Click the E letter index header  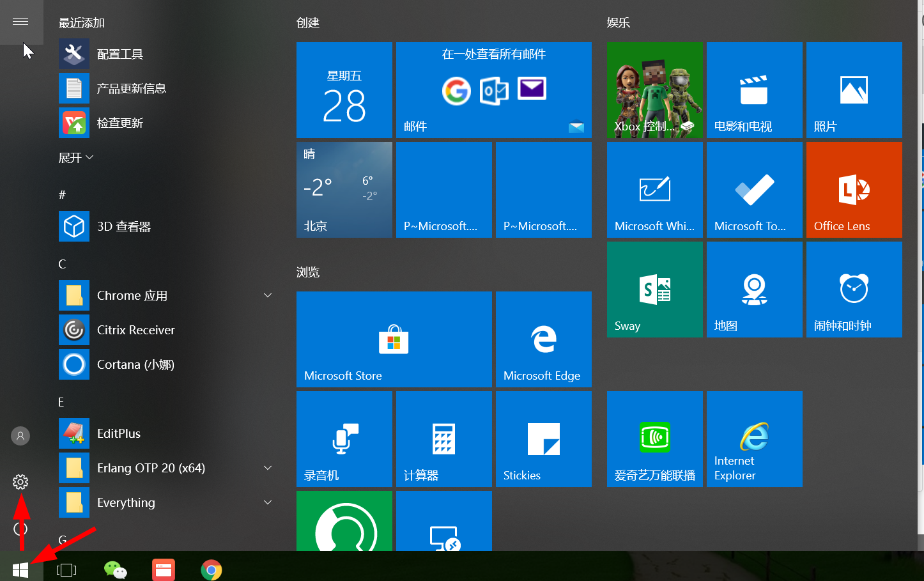pos(61,402)
